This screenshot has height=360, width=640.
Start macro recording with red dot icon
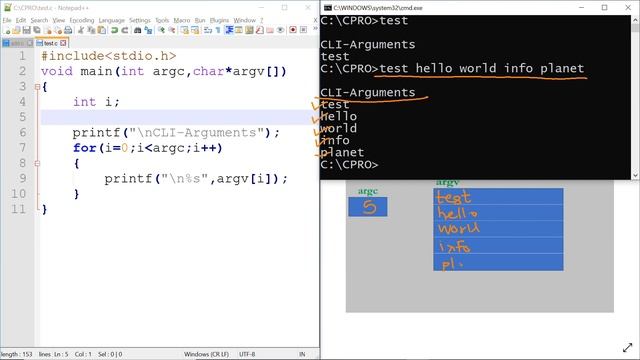pos(293,30)
